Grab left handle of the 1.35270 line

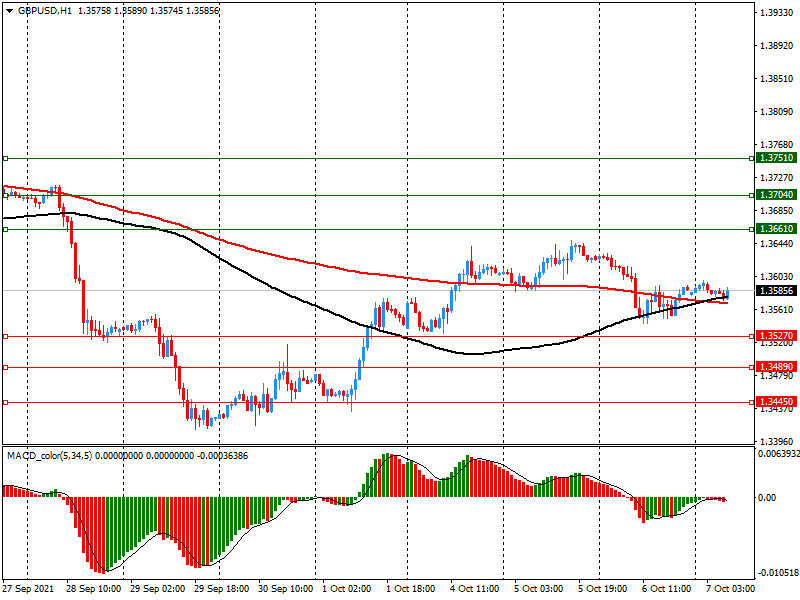(x=6, y=337)
